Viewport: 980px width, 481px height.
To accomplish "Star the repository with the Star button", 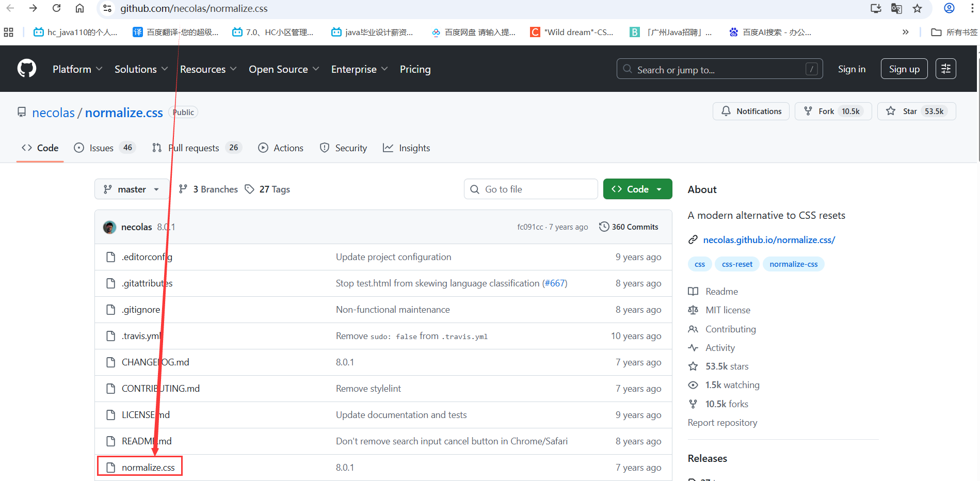I will coord(917,111).
